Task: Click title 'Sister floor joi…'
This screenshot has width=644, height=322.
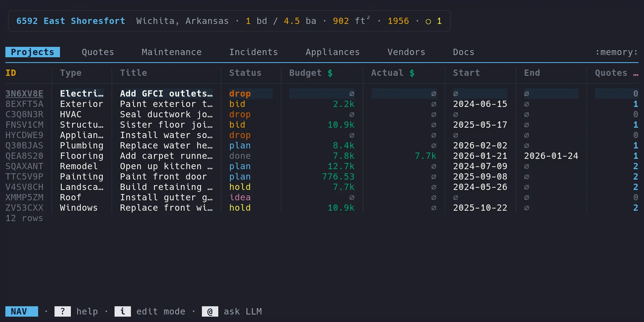Action: point(166,125)
